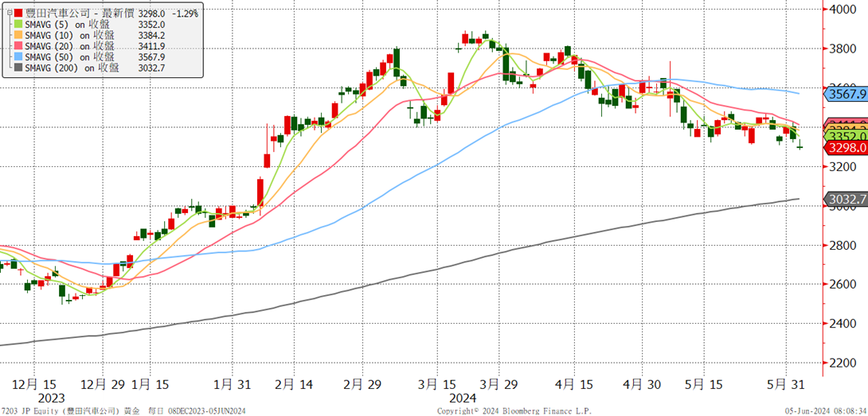Click the 05-Jun-2024 08:08:34 timestamp
868x416 pixels.
[x=825, y=411]
